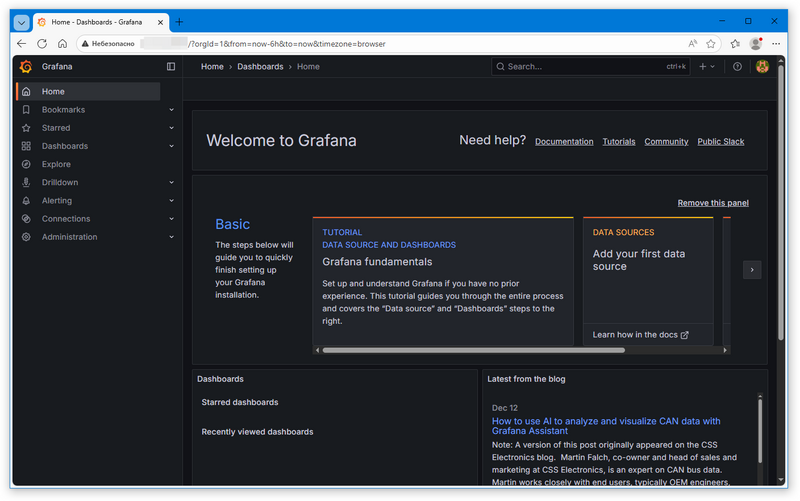Expand the Alerting section chevron
800x501 pixels.
171,201
